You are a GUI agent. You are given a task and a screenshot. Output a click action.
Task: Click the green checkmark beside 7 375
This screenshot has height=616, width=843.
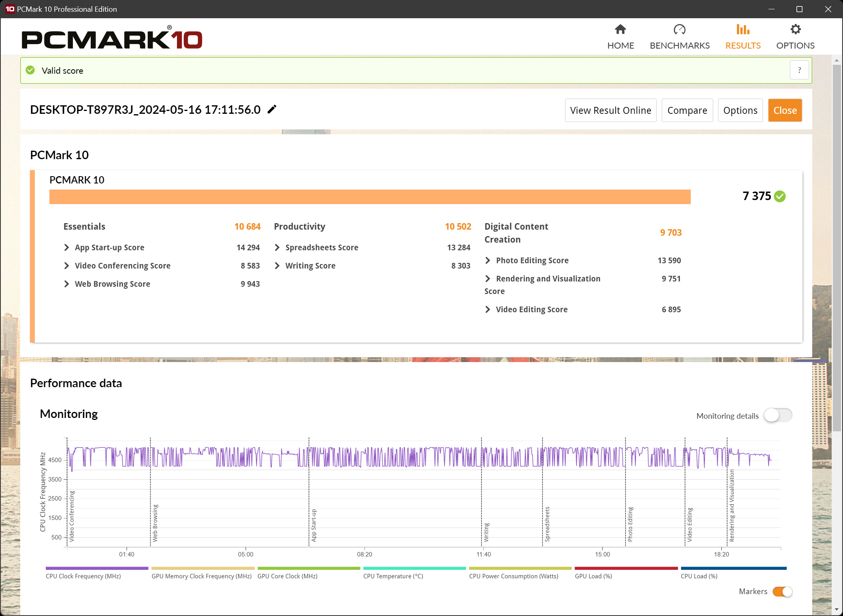(x=780, y=196)
